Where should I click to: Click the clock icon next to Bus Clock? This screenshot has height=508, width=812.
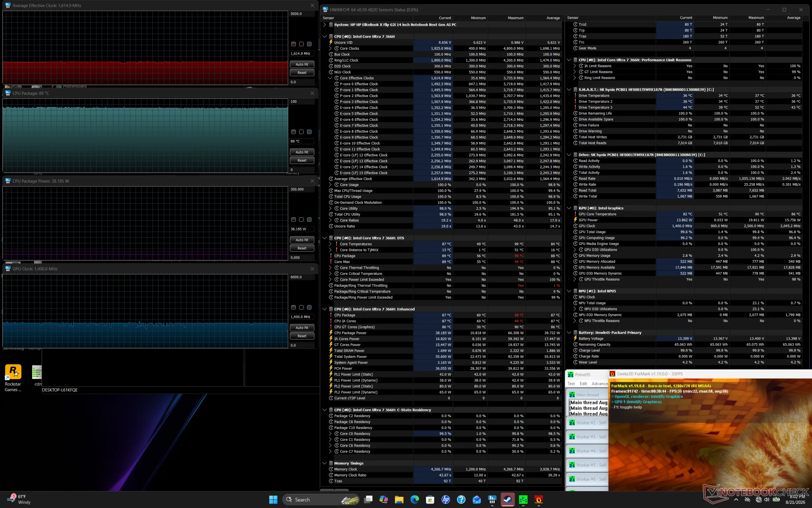point(331,54)
